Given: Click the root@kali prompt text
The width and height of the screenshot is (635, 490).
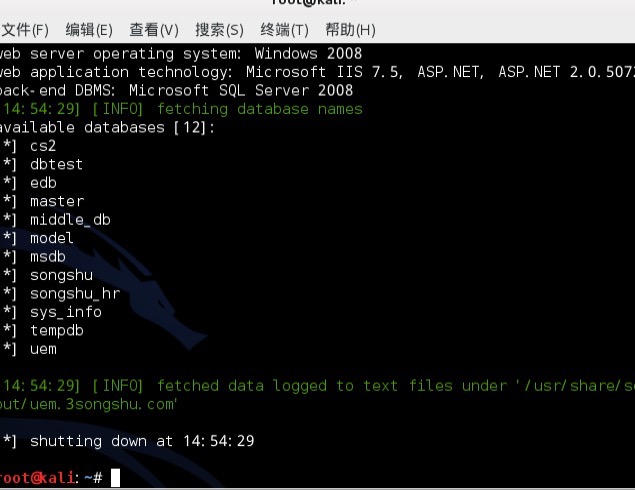Looking at the screenshot, I should 37,478.
